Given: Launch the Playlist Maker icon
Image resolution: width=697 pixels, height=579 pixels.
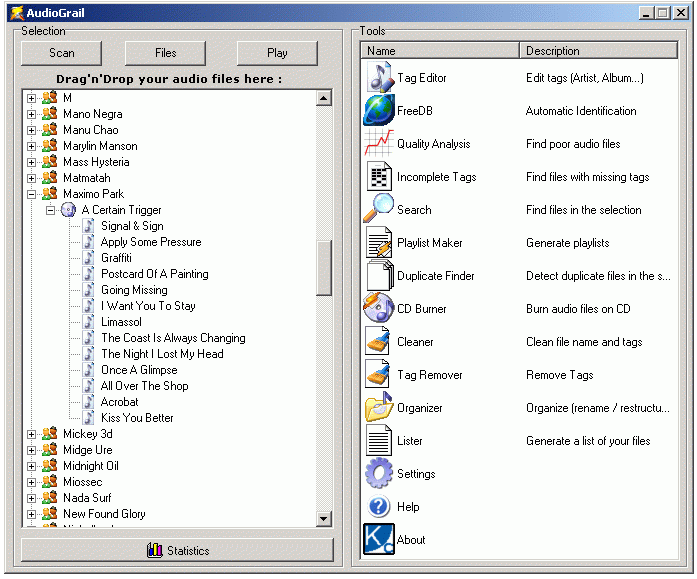Looking at the screenshot, I should tap(379, 242).
